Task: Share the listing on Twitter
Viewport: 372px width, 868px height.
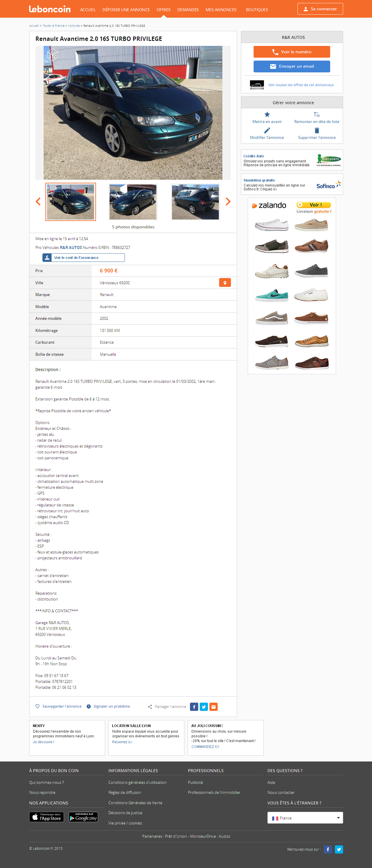Action: tap(204, 706)
